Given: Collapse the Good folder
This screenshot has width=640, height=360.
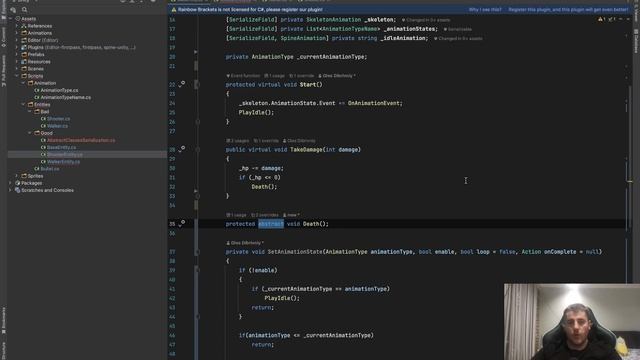Looking at the screenshot, I should 30,133.
